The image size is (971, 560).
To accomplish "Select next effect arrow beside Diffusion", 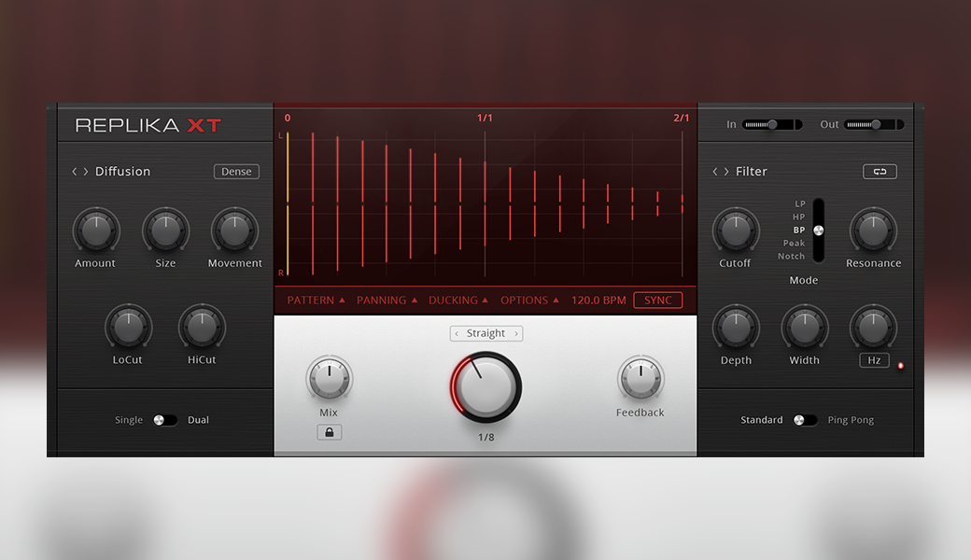I will coord(86,172).
